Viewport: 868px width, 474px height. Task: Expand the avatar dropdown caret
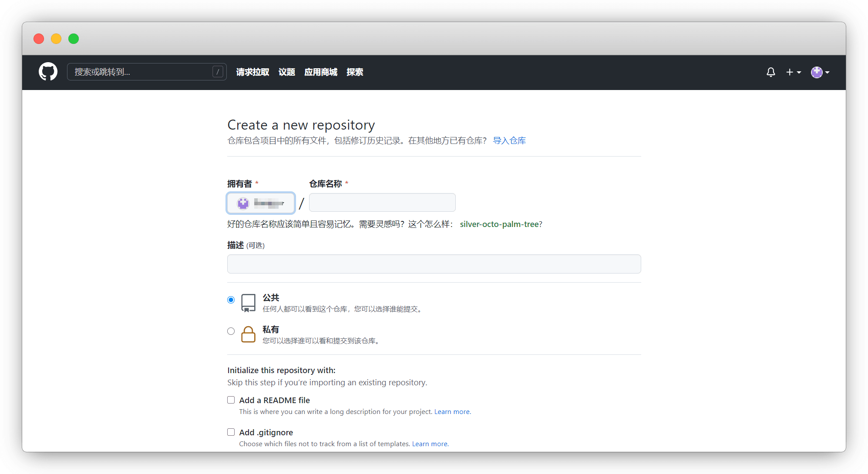click(828, 73)
